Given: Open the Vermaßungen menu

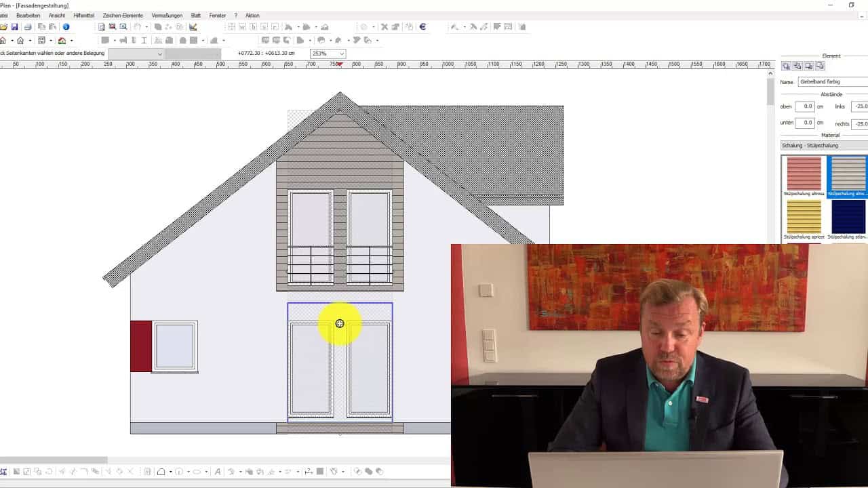Looking at the screenshot, I should (167, 16).
